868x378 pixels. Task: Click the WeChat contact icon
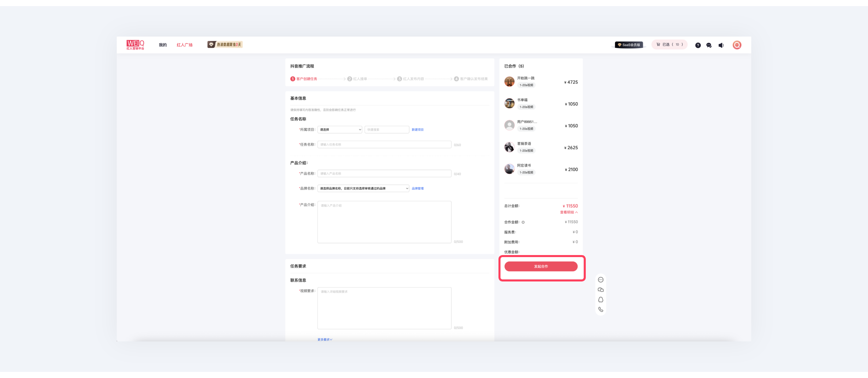click(601, 290)
